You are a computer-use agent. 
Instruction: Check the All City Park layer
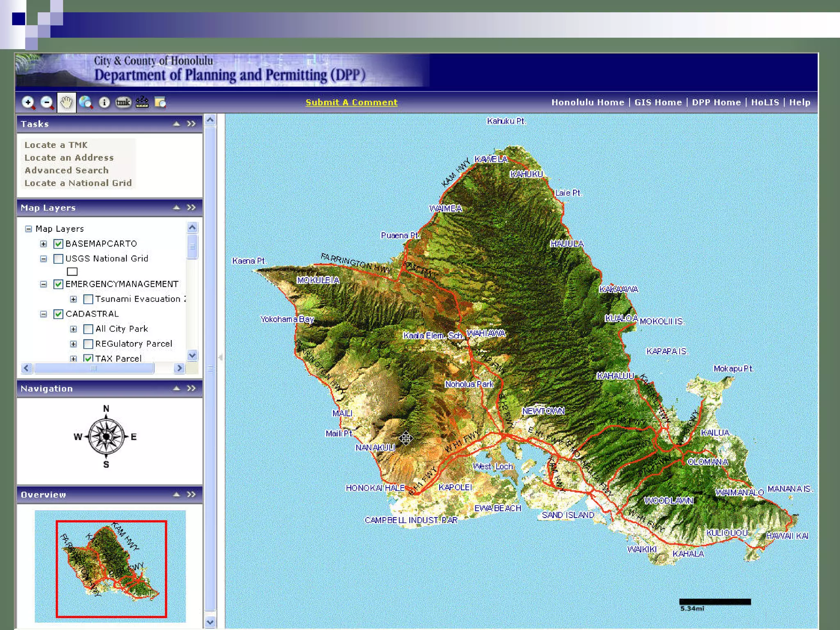coord(88,329)
